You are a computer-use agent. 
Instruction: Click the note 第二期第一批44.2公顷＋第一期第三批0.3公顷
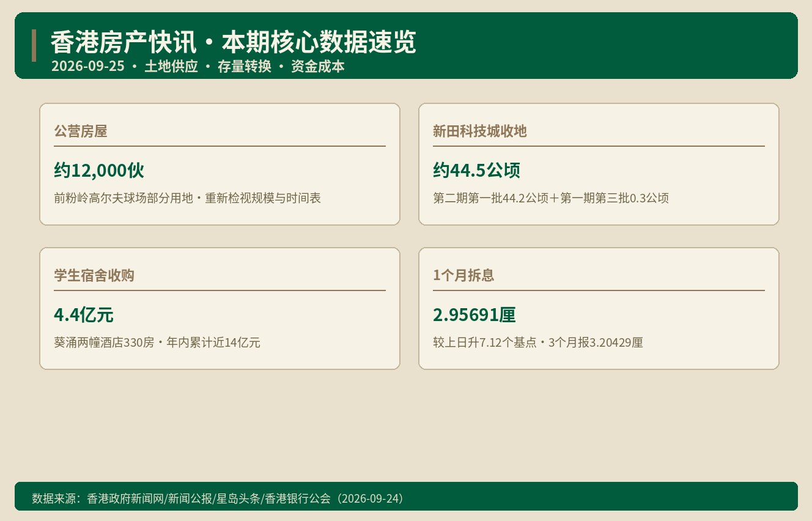pyautogui.click(x=550, y=198)
